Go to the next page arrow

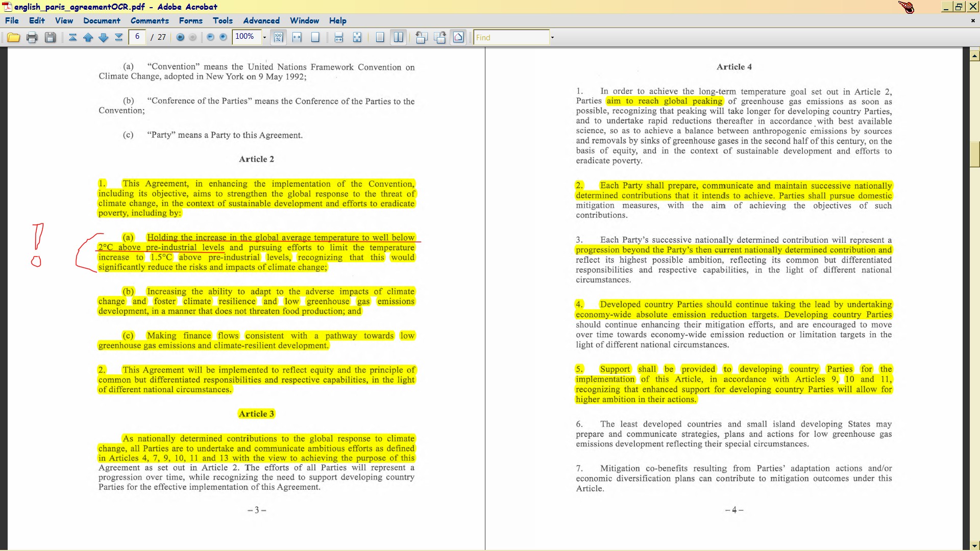click(103, 37)
